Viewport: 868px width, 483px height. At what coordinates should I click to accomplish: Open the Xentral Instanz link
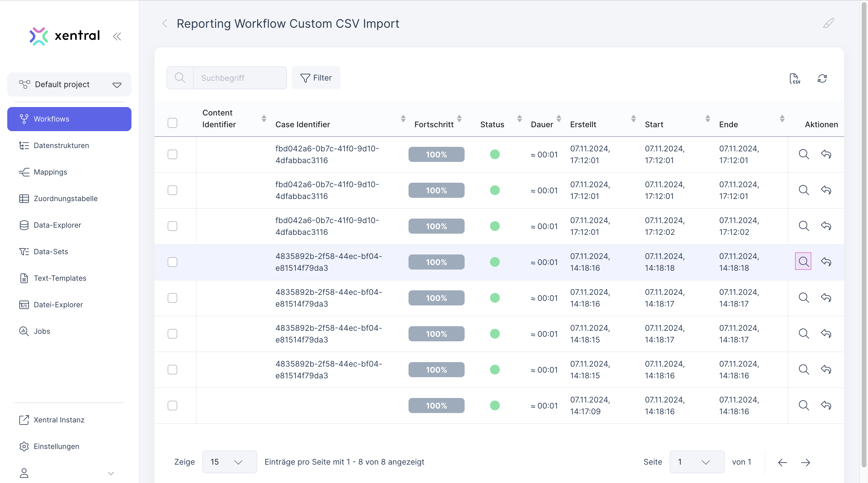pos(59,420)
